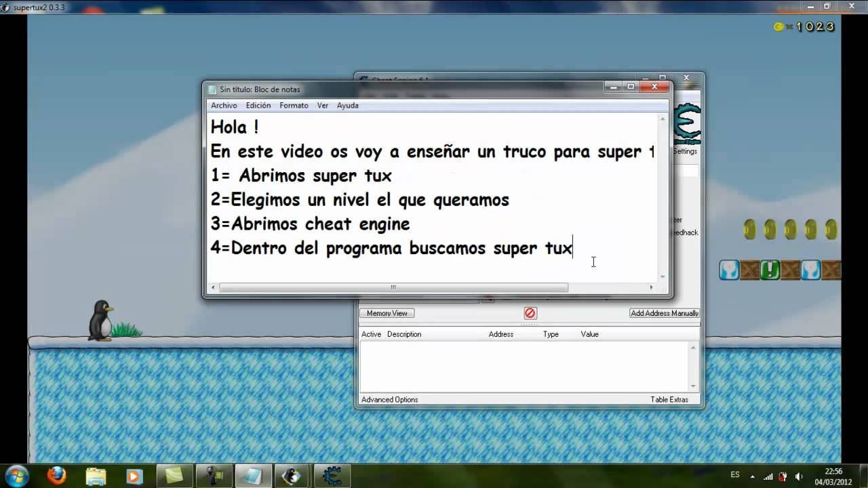
Task: Click the coin counter 1023 in SuperTux
Action: click(x=804, y=27)
